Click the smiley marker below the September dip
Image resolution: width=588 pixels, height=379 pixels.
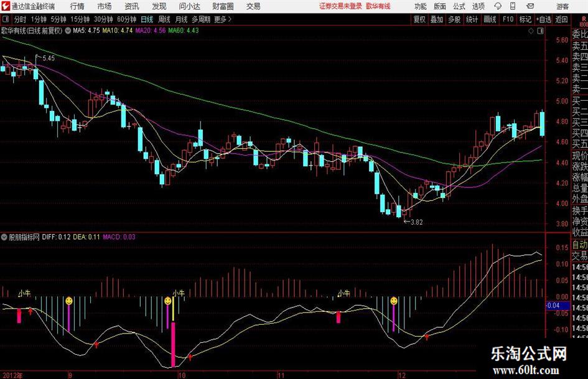click(68, 301)
